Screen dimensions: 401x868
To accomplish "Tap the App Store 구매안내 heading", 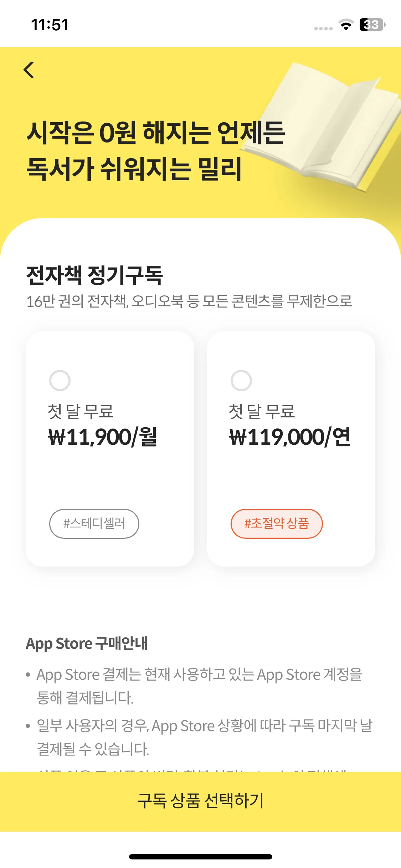I will click(x=87, y=644).
